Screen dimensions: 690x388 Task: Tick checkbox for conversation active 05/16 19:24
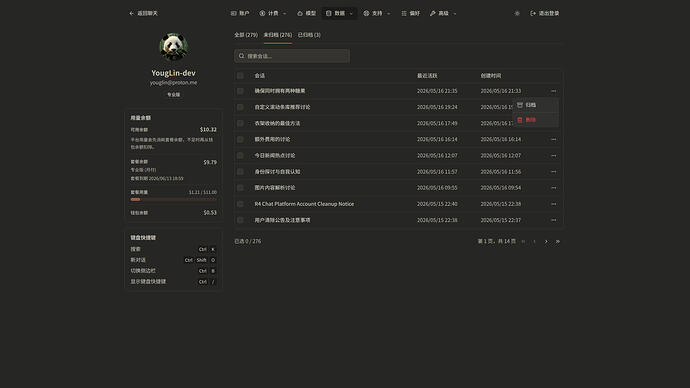tap(240, 107)
